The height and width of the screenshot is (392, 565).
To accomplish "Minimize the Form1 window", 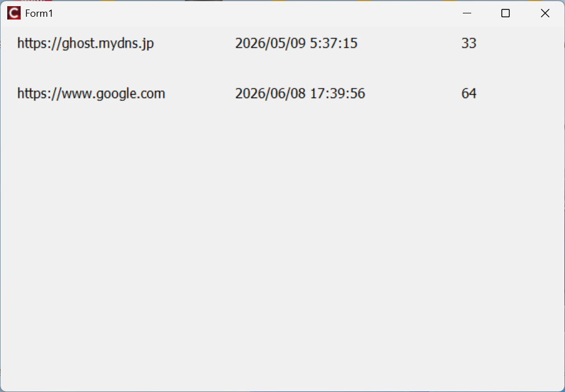I will click(x=467, y=13).
